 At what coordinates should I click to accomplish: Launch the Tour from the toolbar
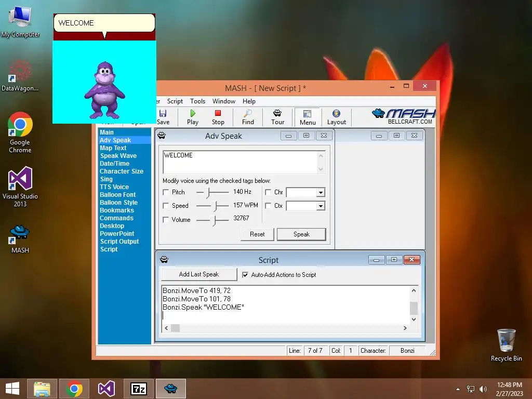point(277,117)
